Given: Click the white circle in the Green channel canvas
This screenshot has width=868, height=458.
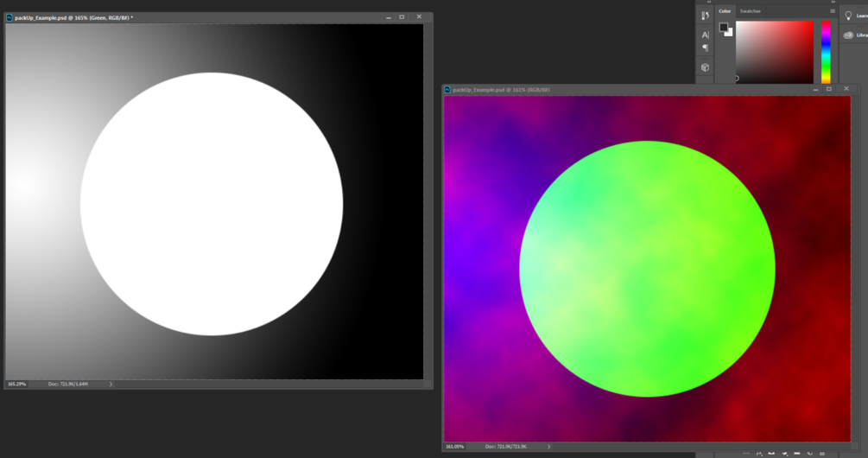Looking at the screenshot, I should [212, 204].
